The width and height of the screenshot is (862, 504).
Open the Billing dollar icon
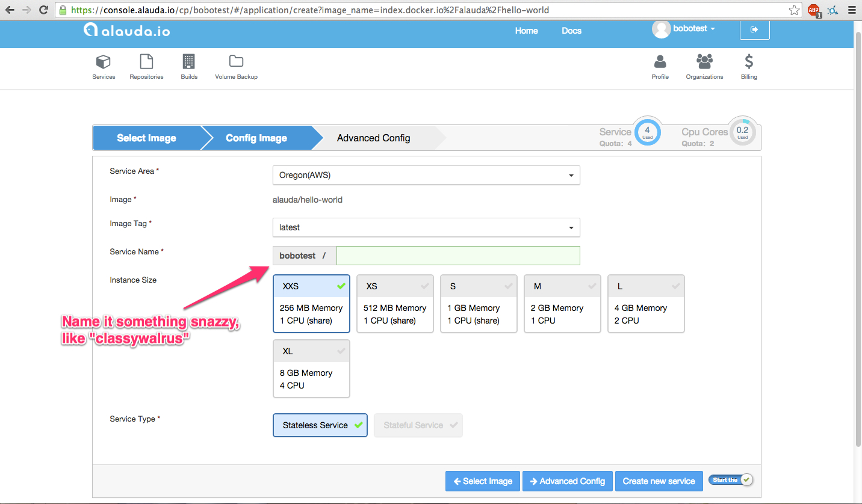[x=749, y=61]
